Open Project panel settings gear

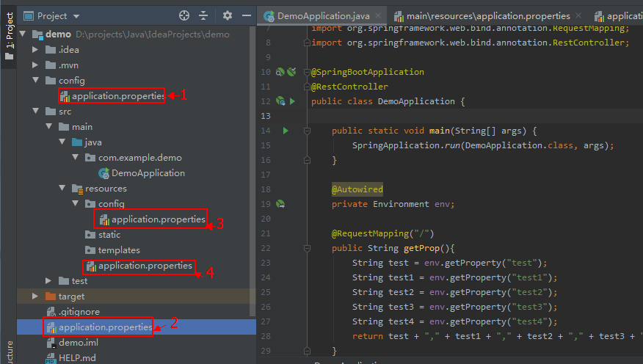point(228,15)
